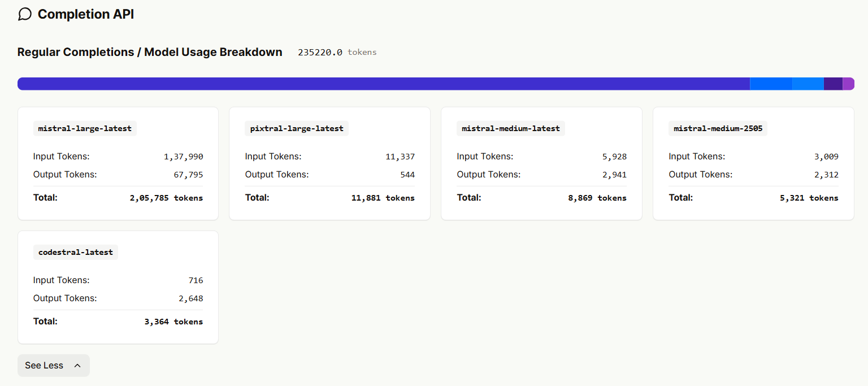
Task: Click the 2,312 output tokens value
Action: pos(826,175)
